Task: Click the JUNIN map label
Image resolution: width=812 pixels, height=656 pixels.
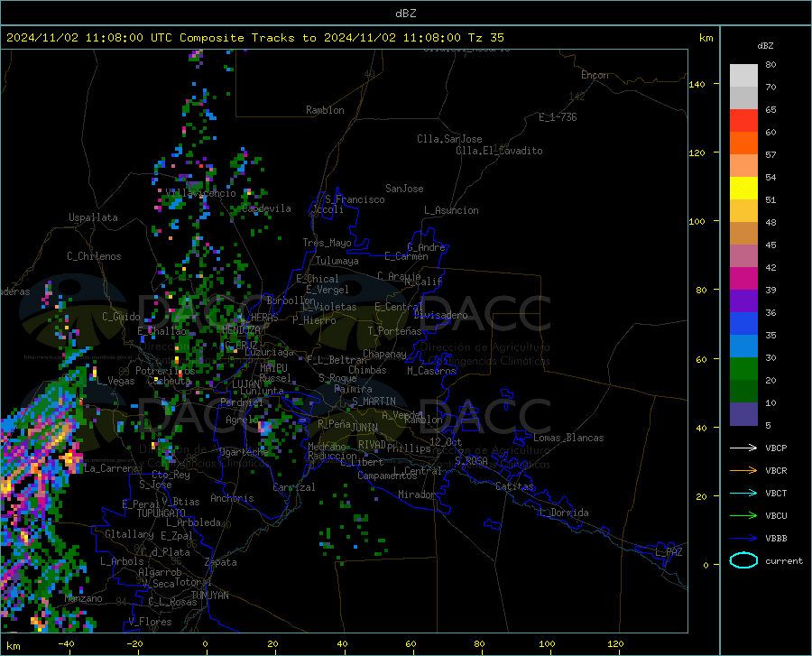Action: [364, 428]
